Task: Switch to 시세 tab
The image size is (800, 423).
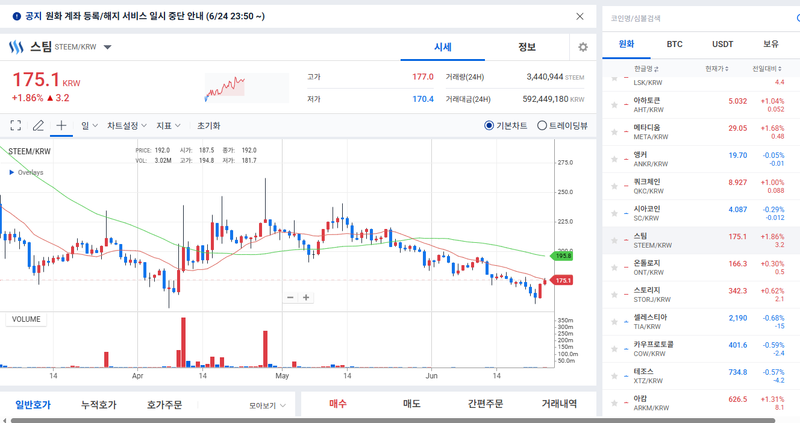Action: click(x=442, y=47)
